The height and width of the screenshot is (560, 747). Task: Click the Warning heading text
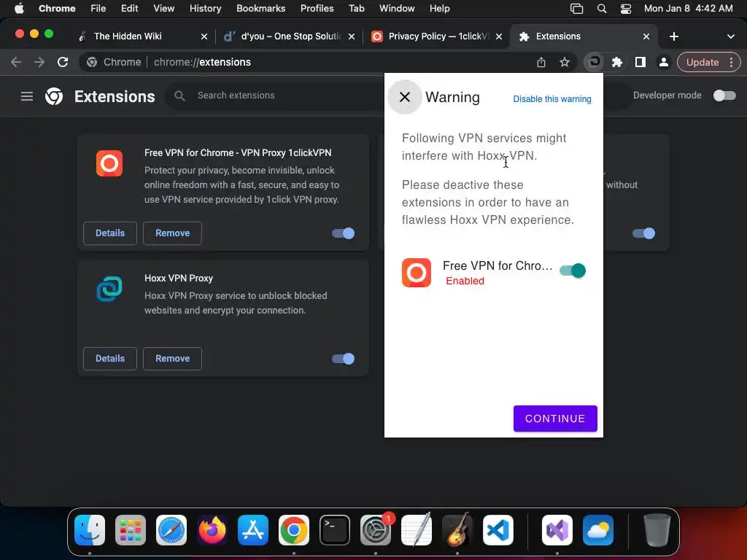(452, 97)
